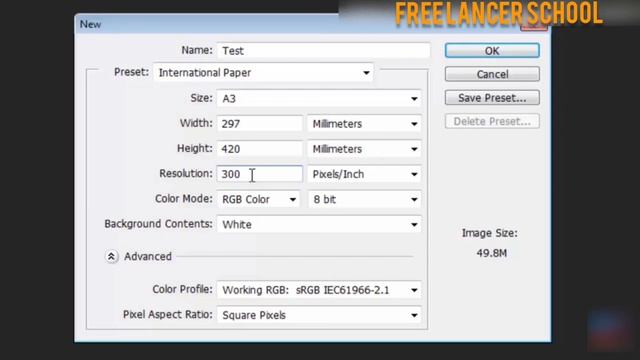The width and height of the screenshot is (640, 360).
Task: Open the Color Profile dropdown
Action: pos(319,290)
